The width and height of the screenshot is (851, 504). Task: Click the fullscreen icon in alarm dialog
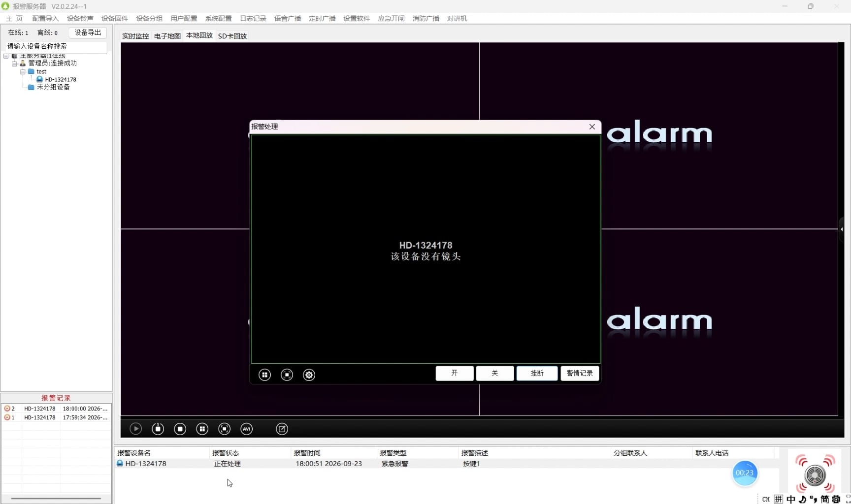(x=287, y=375)
